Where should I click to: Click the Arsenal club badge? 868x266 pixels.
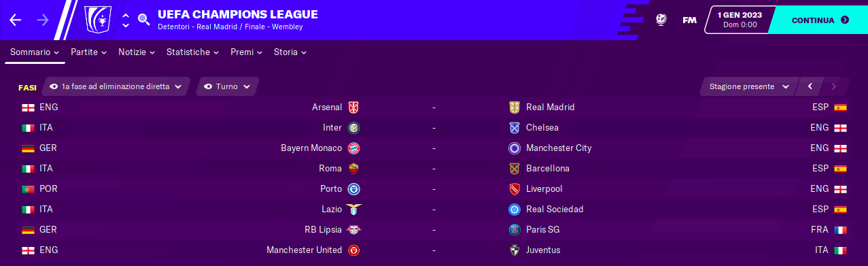(353, 107)
